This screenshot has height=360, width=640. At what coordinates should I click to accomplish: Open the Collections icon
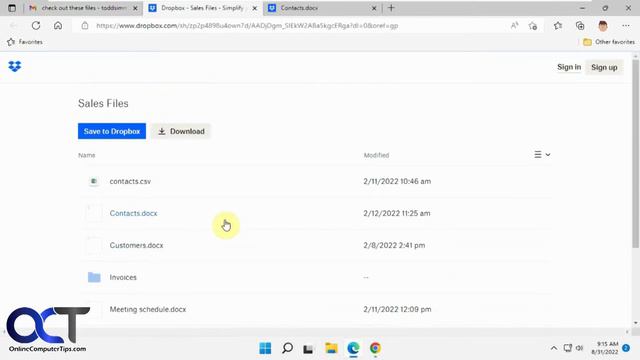(580, 26)
